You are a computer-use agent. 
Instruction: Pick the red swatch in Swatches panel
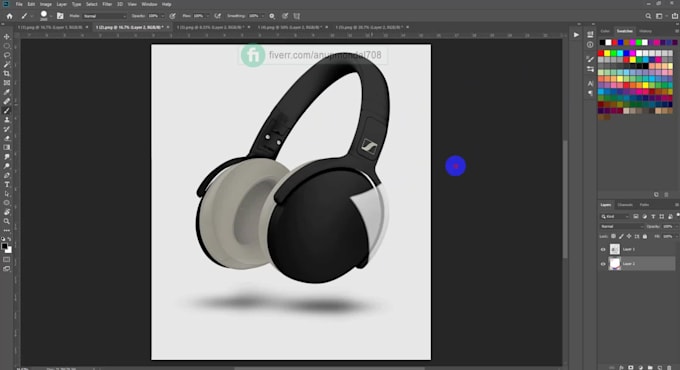pyautogui.click(x=601, y=53)
